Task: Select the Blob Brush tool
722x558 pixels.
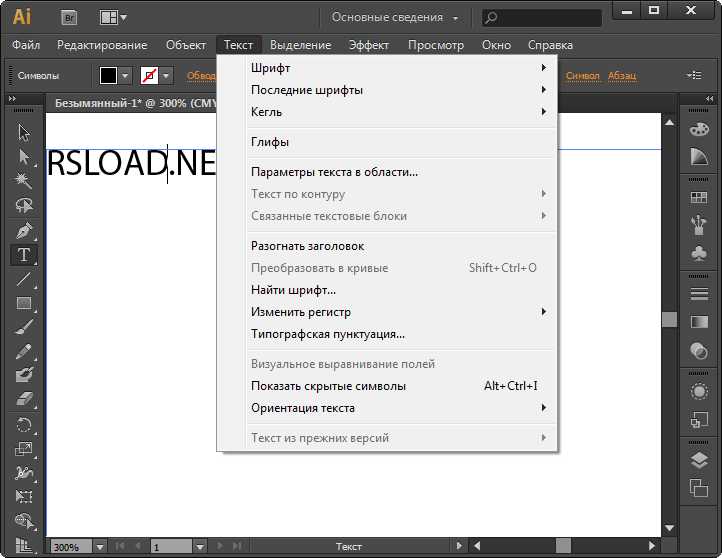Action: point(23,375)
